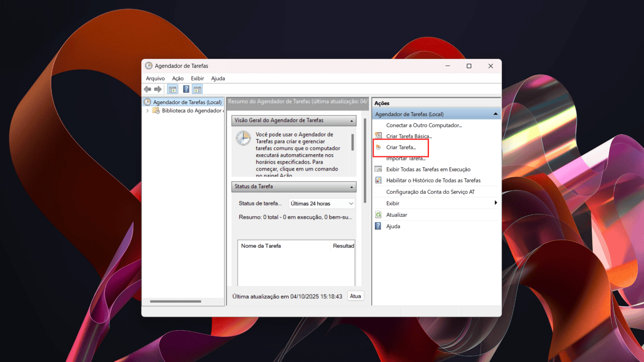Click the Exibir Todas as Tarefas em Execução icon

pyautogui.click(x=378, y=169)
